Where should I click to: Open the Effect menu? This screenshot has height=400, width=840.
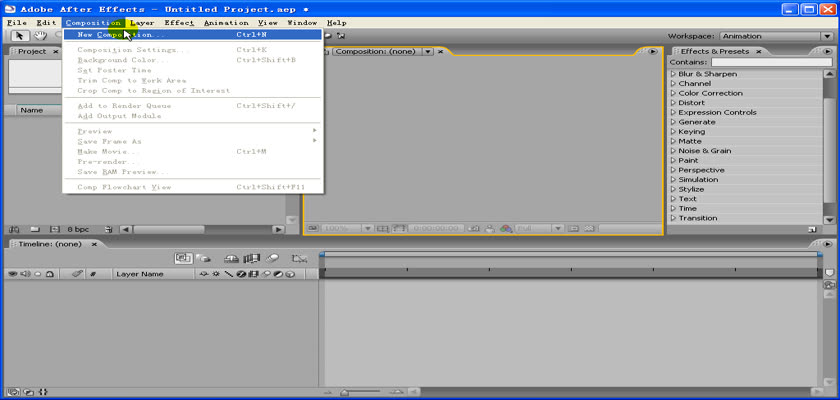(179, 23)
